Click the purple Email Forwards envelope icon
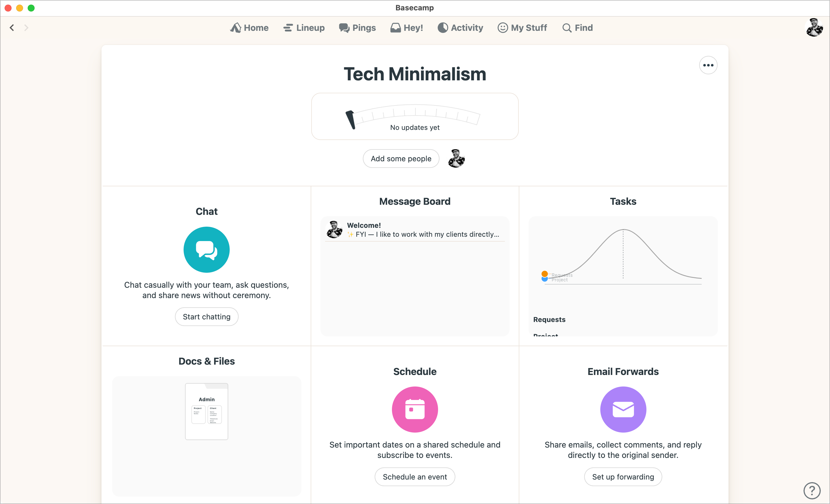Screen dimensions: 830x504 pyautogui.click(x=622, y=410)
